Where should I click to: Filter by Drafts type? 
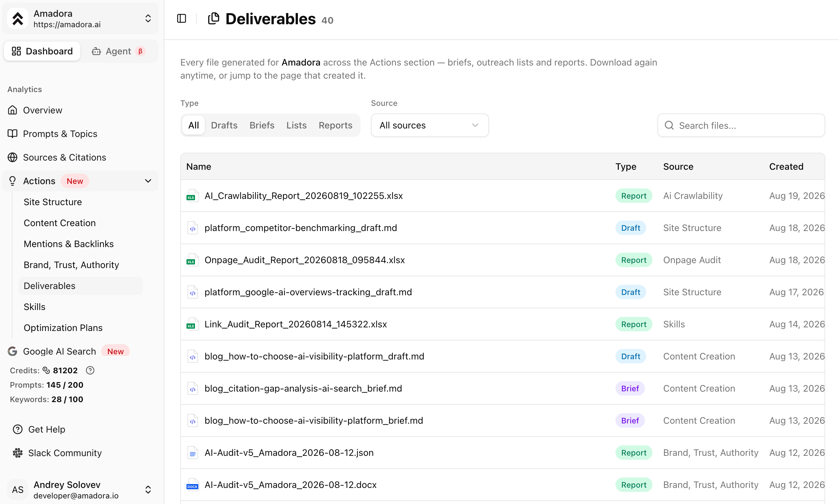coord(224,125)
